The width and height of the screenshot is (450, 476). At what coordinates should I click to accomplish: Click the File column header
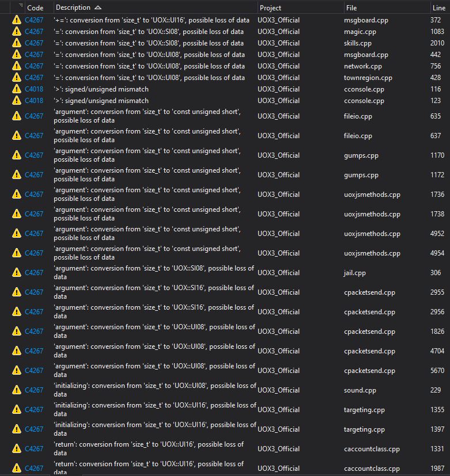tap(351, 7)
